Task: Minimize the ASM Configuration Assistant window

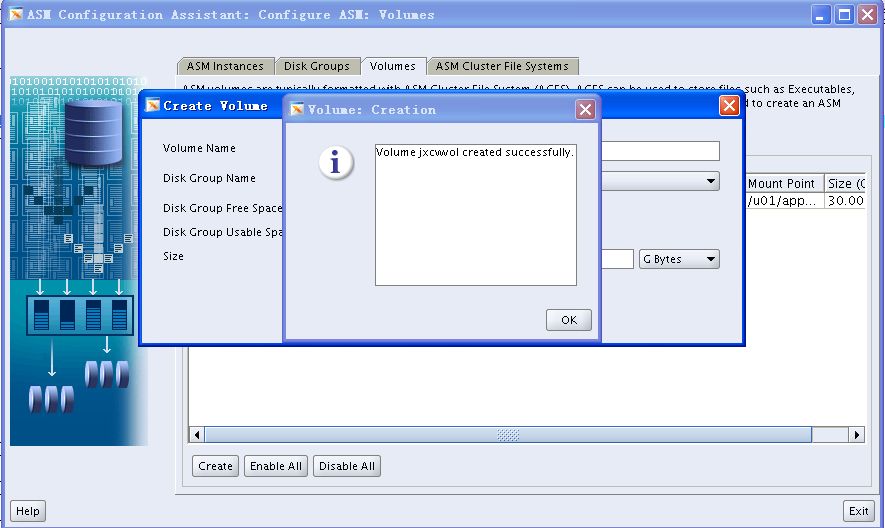Action: 821,14
